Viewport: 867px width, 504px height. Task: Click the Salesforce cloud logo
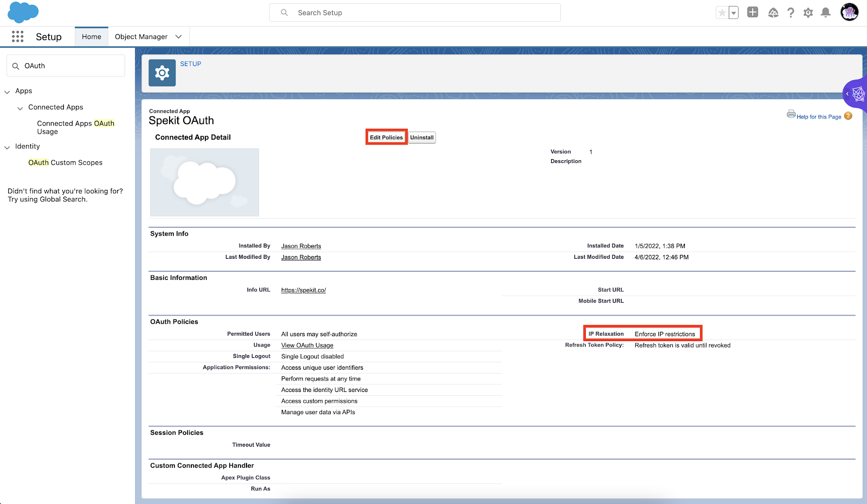tap(23, 12)
